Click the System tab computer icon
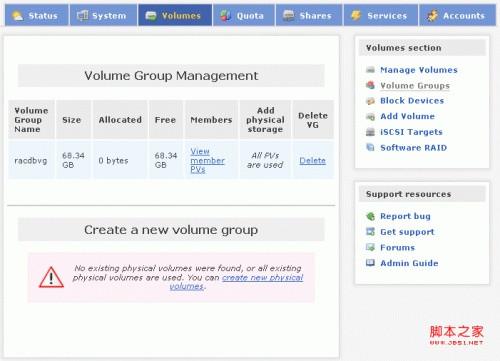This screenshot has height=361, width=500. pyautogui.click(x=82, y=15)
